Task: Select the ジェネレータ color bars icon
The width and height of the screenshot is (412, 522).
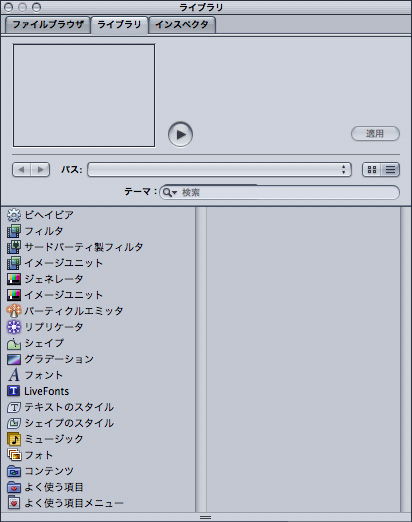Action: click(14, 279)
